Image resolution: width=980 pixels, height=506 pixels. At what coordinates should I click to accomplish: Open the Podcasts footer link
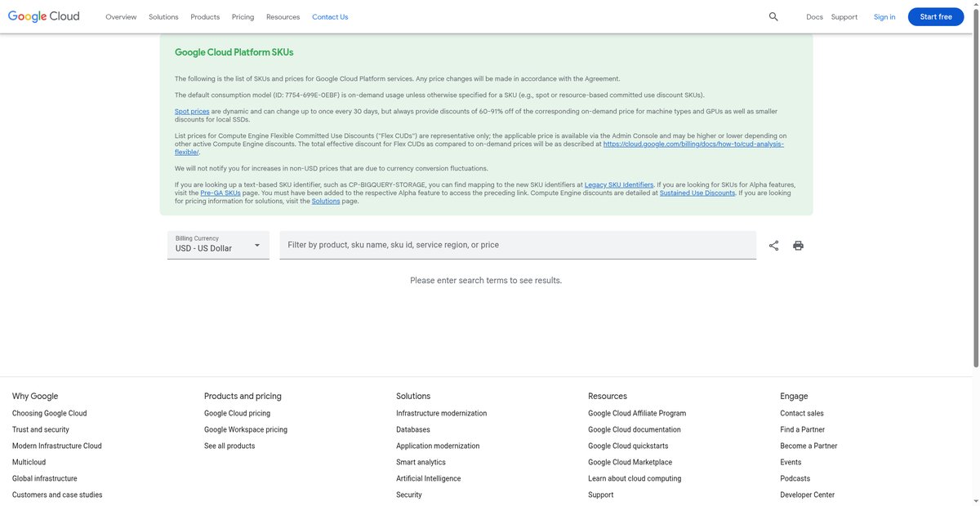point(795,478)
